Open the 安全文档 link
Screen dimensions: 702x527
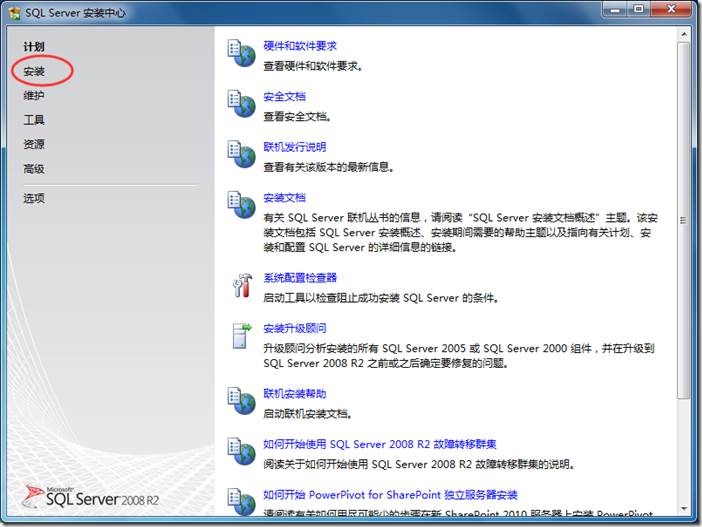(x=284, y=96)
